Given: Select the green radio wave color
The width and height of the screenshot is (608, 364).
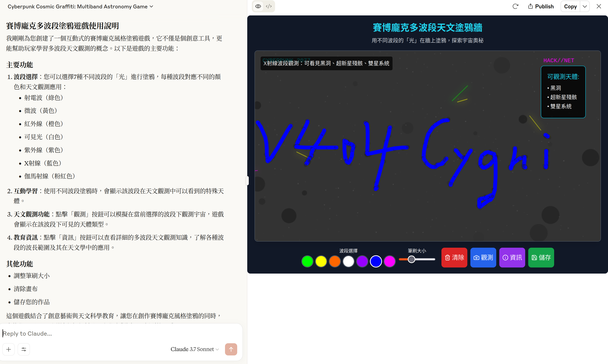Looking at the screenshot, I should coord(307,261).
